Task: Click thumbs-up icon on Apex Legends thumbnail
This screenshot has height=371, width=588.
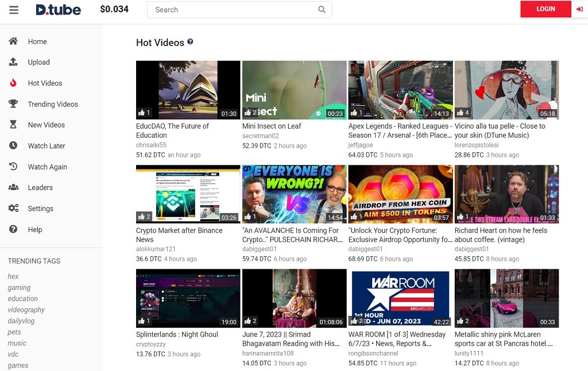Action: [x=354, y=113]
